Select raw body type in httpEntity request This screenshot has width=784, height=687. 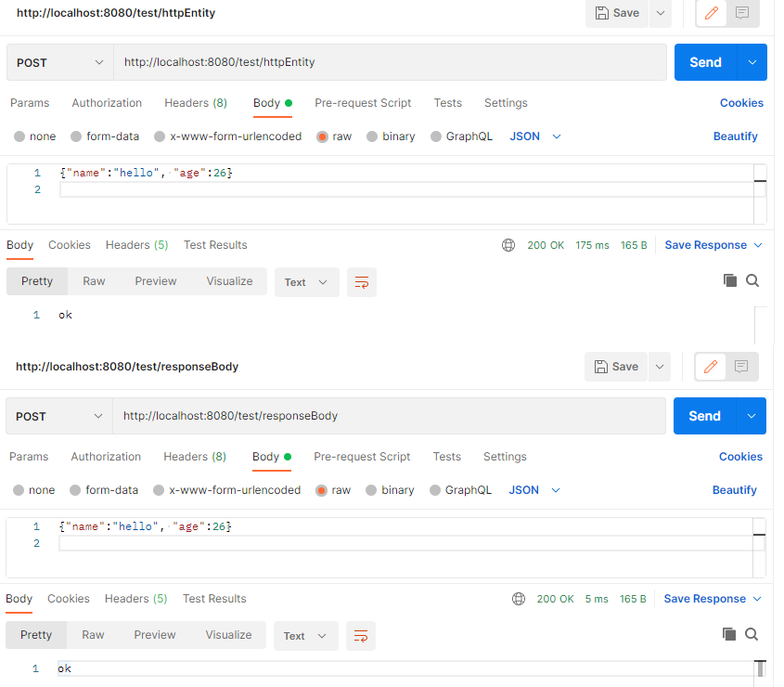point(323,136)
